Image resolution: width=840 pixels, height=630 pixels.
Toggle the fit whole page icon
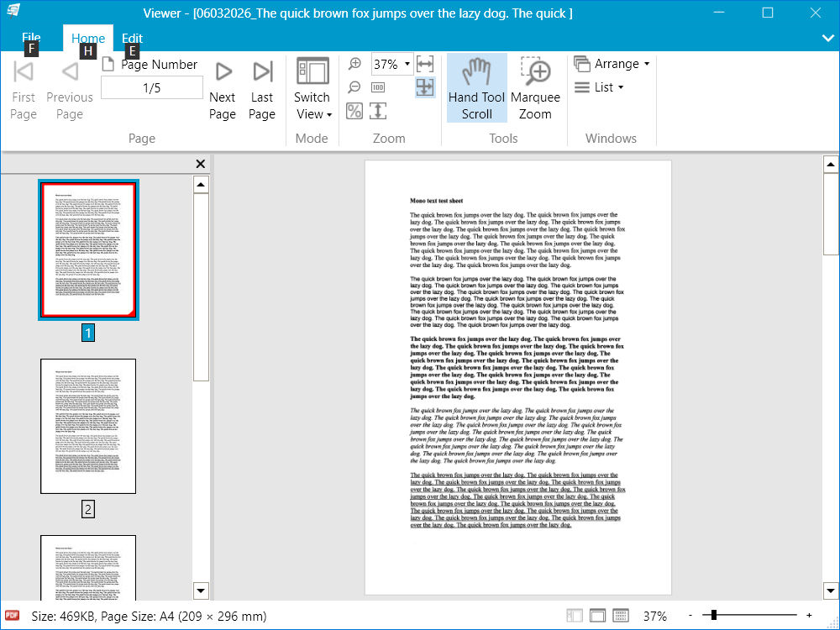[x=425, y=87]
